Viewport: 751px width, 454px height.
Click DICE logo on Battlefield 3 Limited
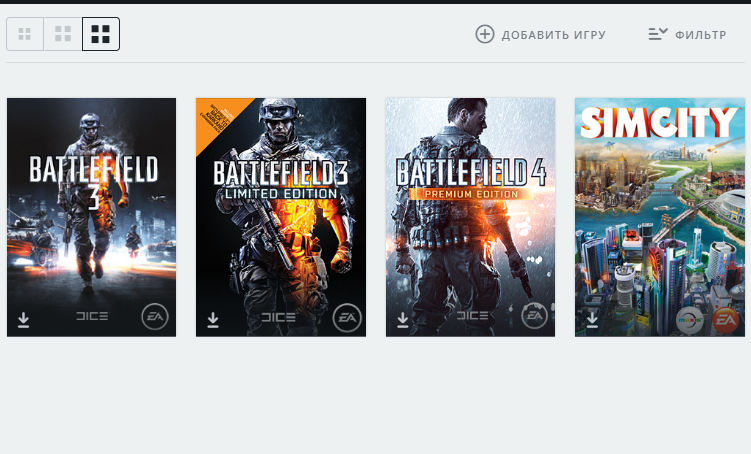[278, 317]
